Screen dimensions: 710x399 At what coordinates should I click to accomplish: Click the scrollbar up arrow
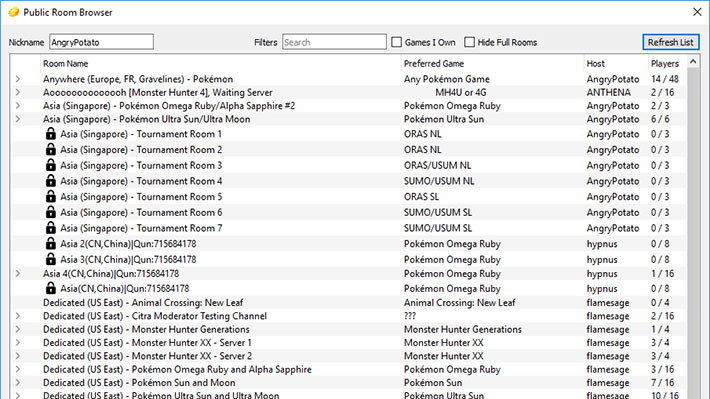(x=693, y=62)
